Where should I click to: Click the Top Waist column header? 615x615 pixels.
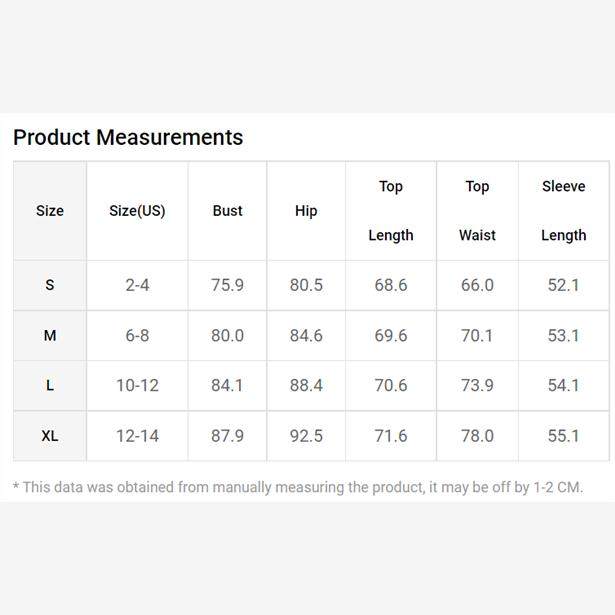[477, 211]
